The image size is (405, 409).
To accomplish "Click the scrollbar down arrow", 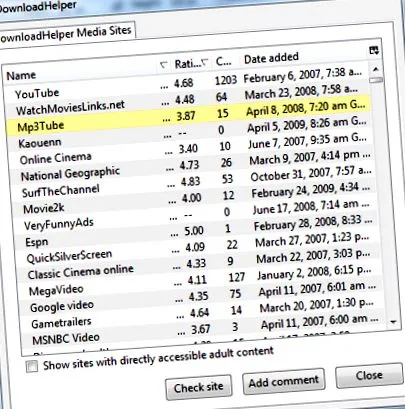I will tap(393, 322).
